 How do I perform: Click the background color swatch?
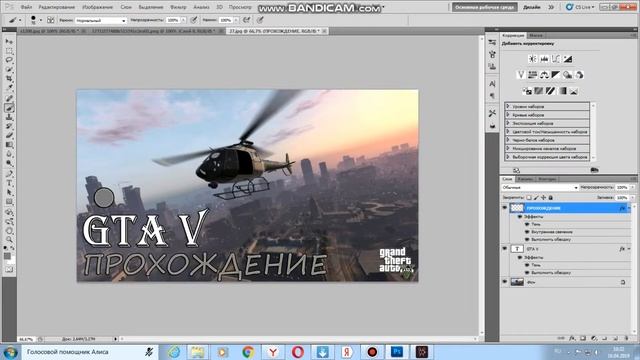(12, 260)
